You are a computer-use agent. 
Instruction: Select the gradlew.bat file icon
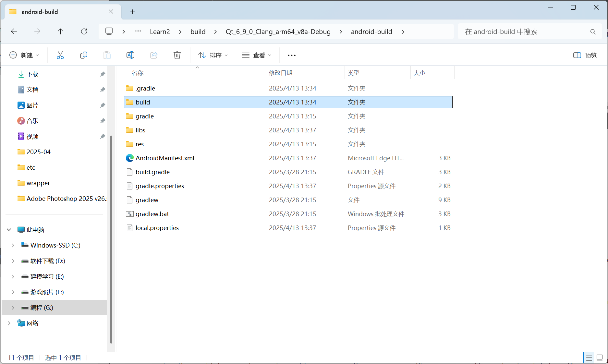point(130,214)
